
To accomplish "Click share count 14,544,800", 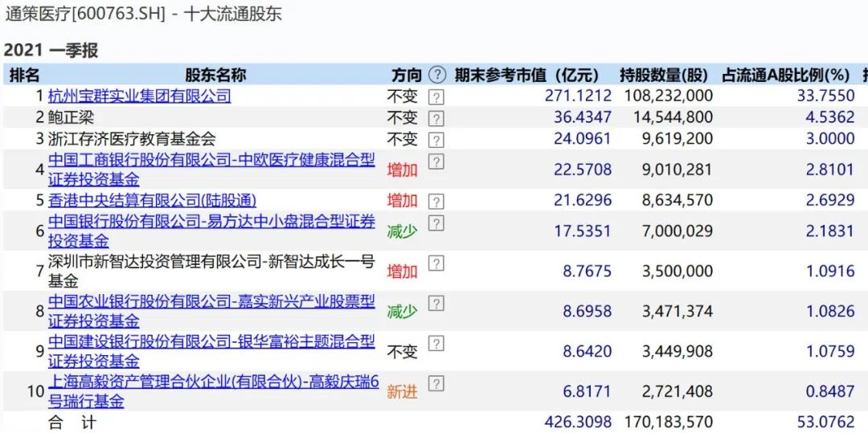I will click(x=674, y=117).
